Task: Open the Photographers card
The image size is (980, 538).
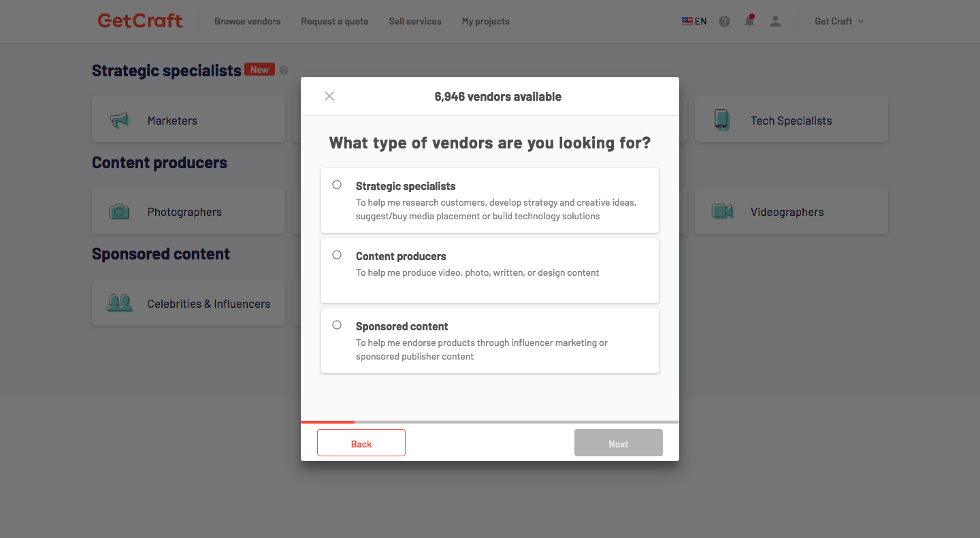Action: point(189,211)
